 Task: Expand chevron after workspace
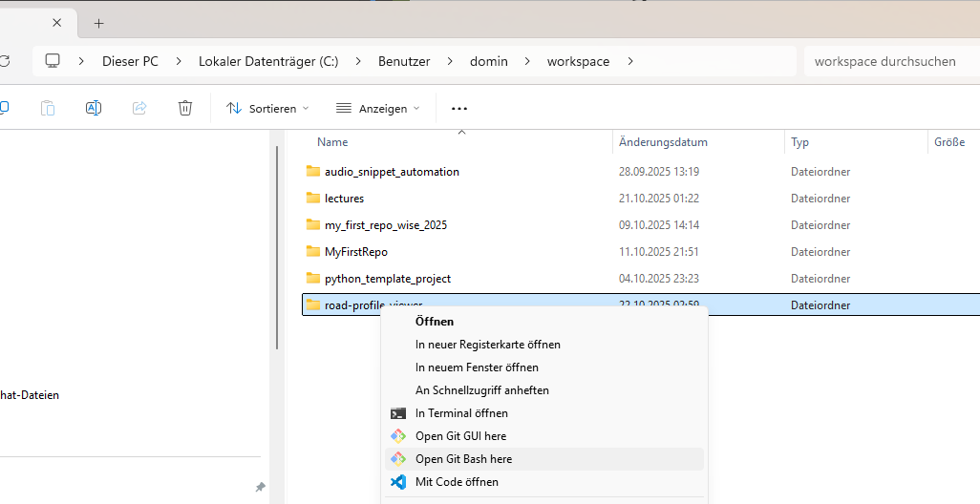tap(630, 61)
